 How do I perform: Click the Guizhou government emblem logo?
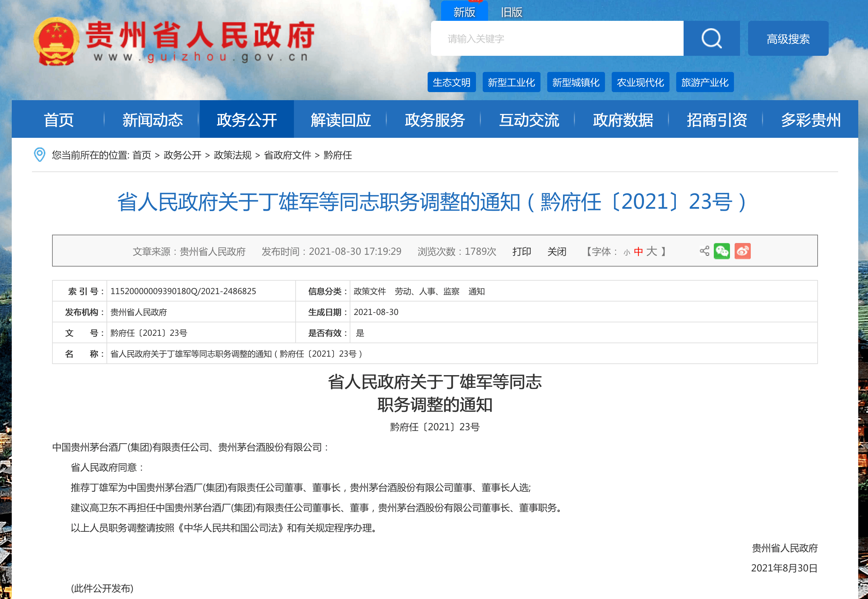56,41
